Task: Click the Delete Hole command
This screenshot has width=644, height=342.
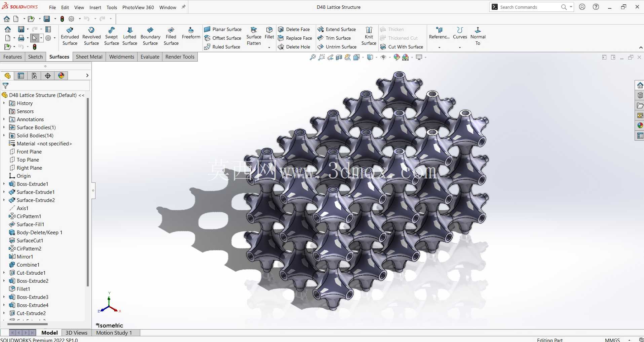Action: 294,47
